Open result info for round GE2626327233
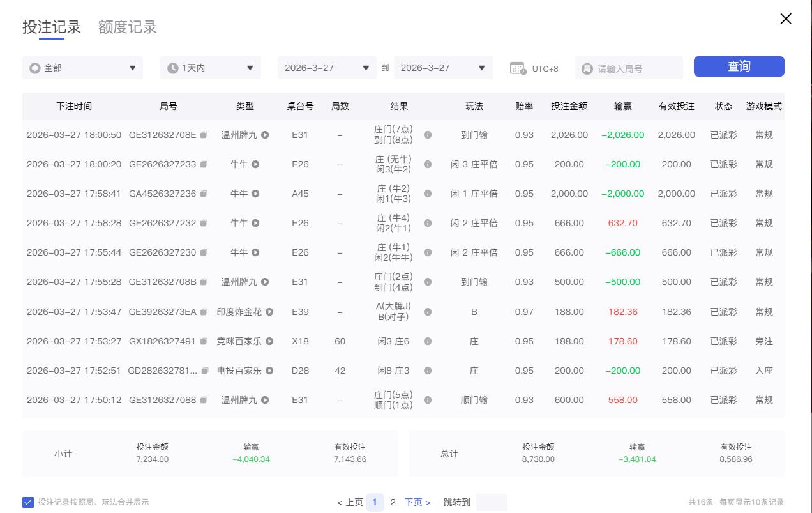Viewport: 812px width, 513px height. point(428,165)
